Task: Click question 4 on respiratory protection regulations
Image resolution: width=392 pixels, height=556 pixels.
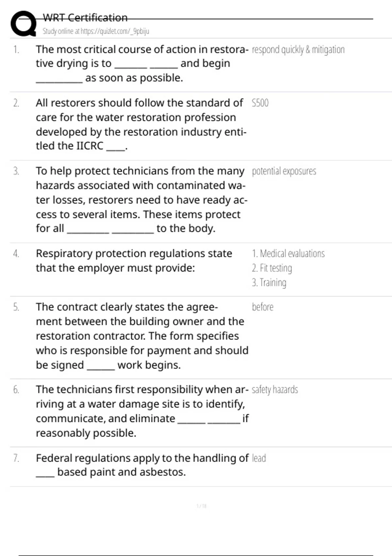Action: [134, 261]
